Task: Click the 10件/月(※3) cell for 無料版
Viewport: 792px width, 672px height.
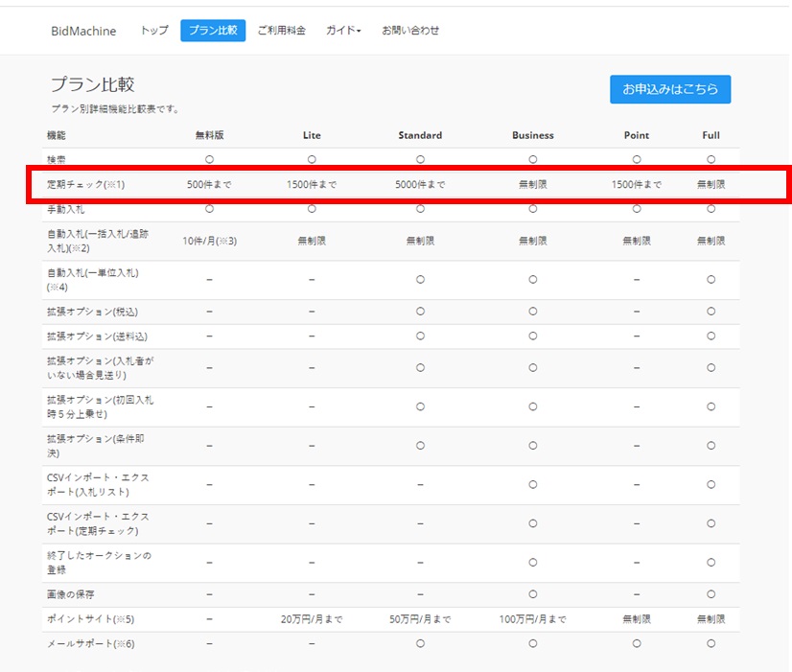Action: [x=209, y=241]
